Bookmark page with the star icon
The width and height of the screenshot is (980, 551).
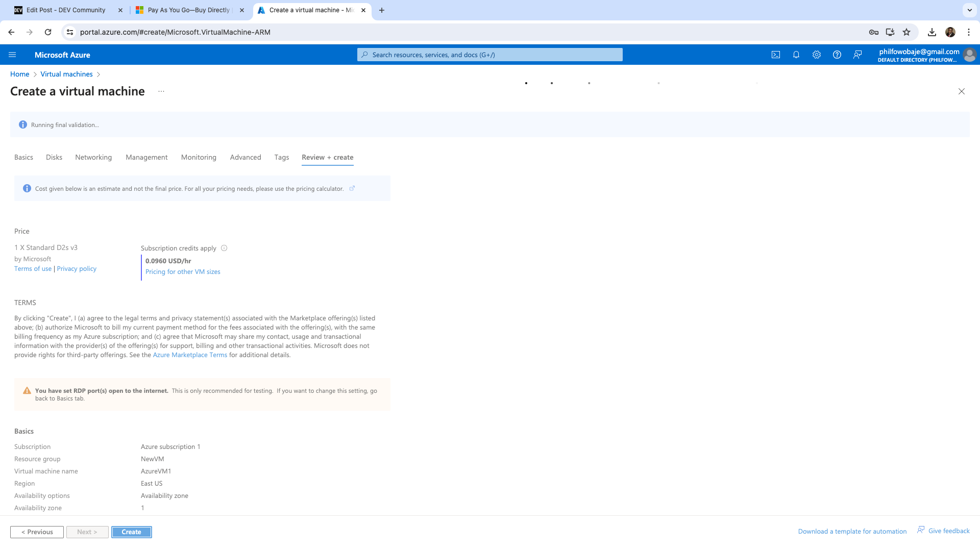[906, 32]
